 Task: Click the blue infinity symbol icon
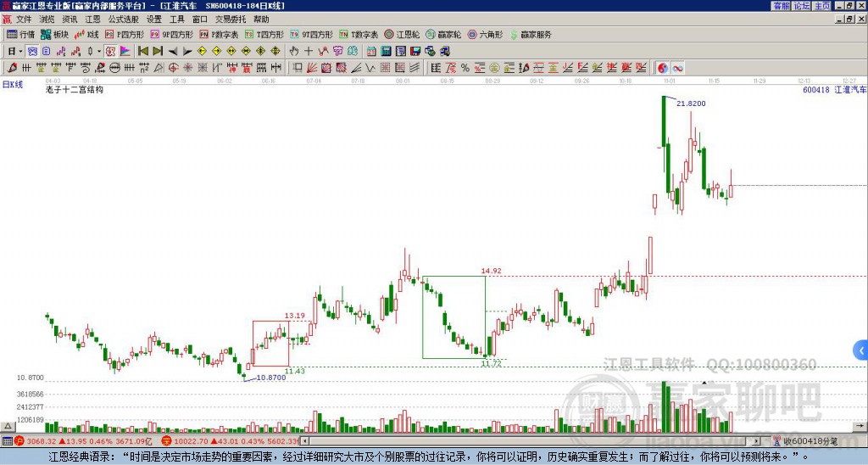(677, 68)
